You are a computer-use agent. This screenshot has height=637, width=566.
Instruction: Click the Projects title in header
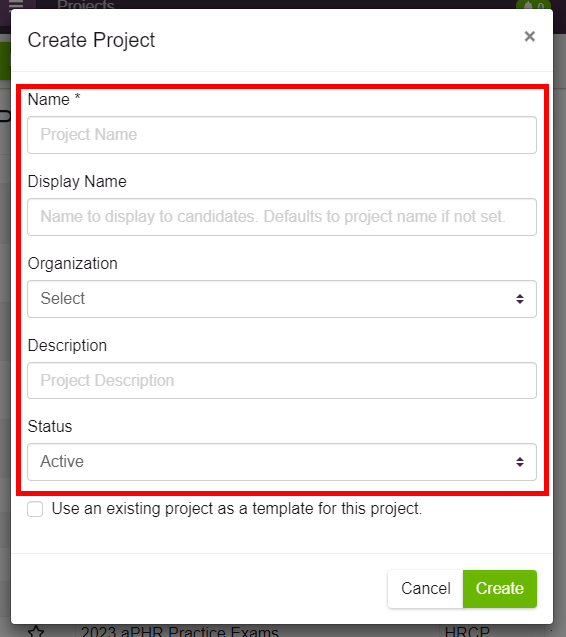(86, 5)
